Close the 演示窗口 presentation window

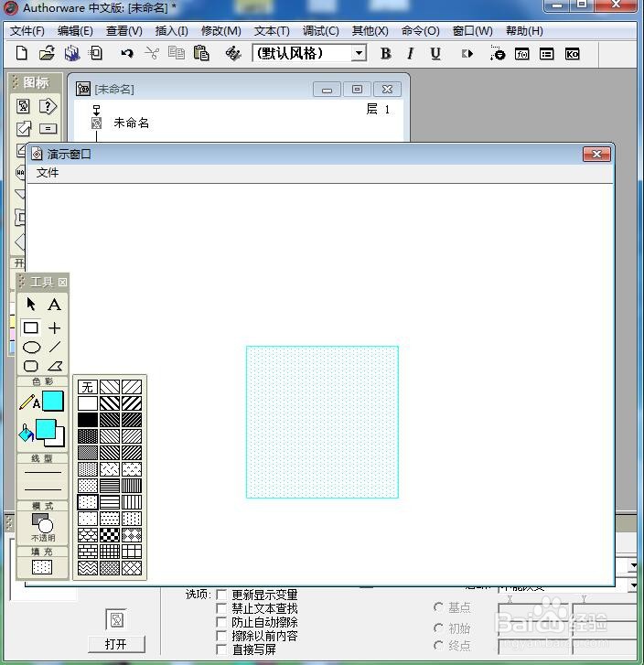596,154
